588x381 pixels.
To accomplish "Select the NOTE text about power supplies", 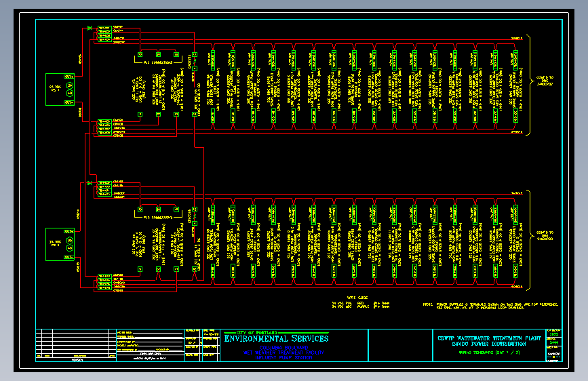I will click(490, 306).
